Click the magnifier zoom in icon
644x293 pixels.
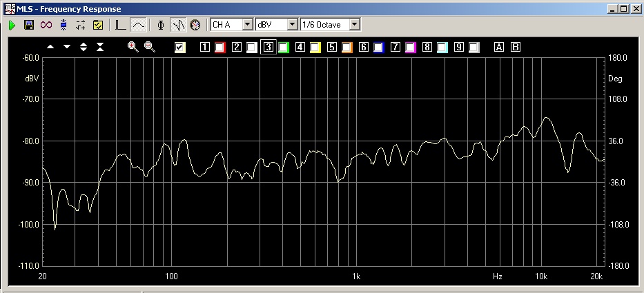click(x=133, y=47)
